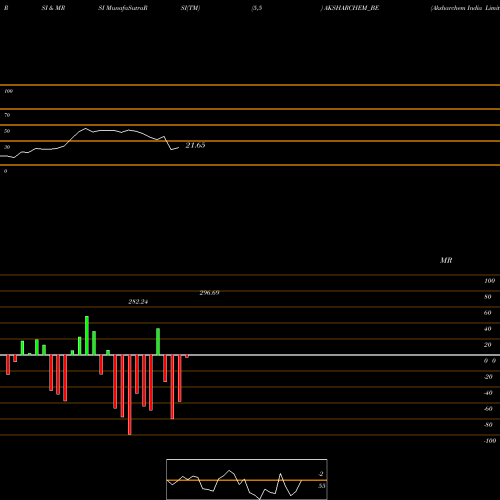Click the value 53 in mini chart
Screen dimensions: 500x500
coord(321,486)
